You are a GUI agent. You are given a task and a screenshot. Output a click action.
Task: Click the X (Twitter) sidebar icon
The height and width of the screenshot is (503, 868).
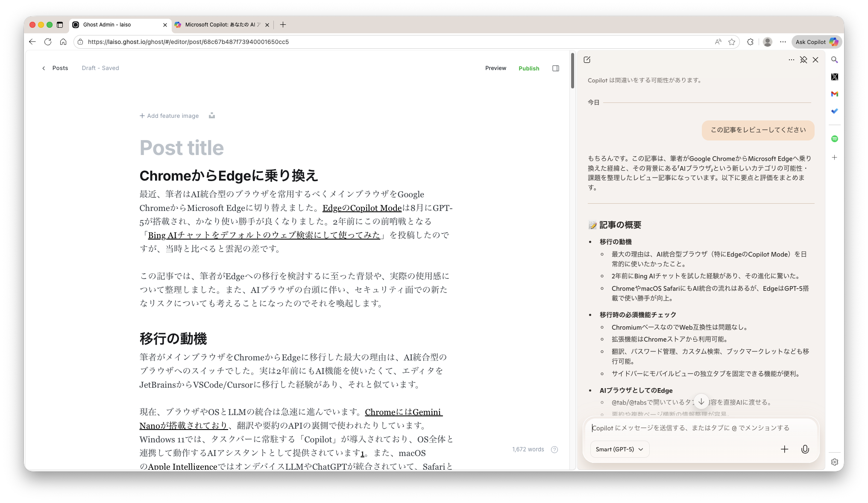coord(834,77)
